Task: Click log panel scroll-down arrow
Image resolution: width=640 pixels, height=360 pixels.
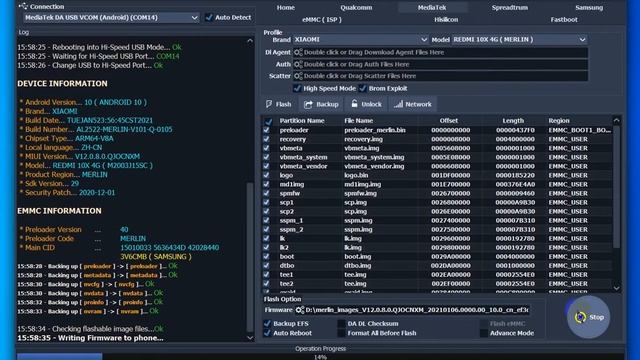Action: [x=250, y=338]
